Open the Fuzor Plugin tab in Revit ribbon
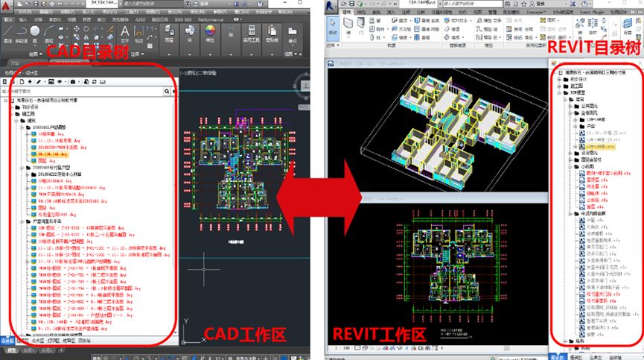Viewport: 644px width, 360px height. [591, 13]
